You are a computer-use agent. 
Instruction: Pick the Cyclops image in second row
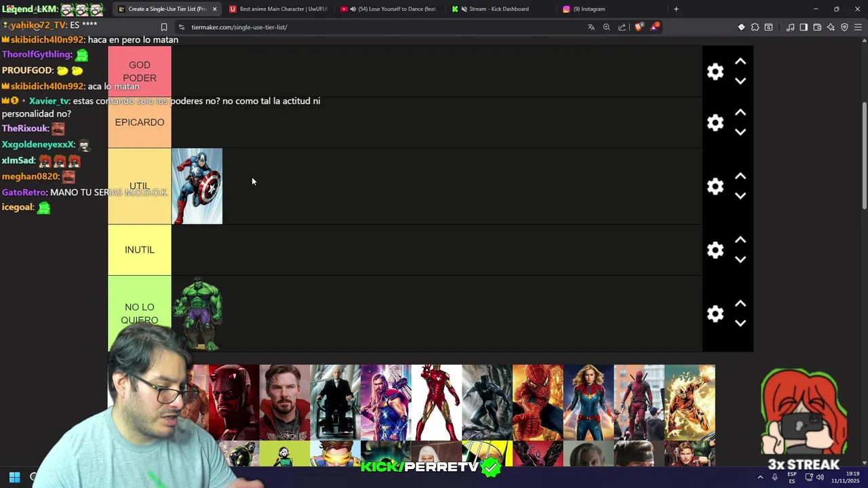pos(335,453)
